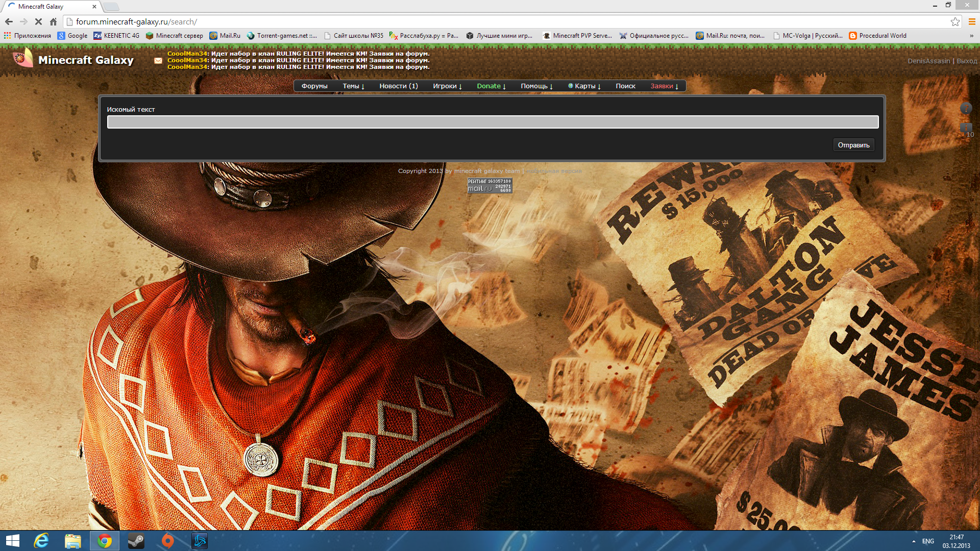
Task: Open the Новости (1) menu item
Action: click(x=399, y=86)
